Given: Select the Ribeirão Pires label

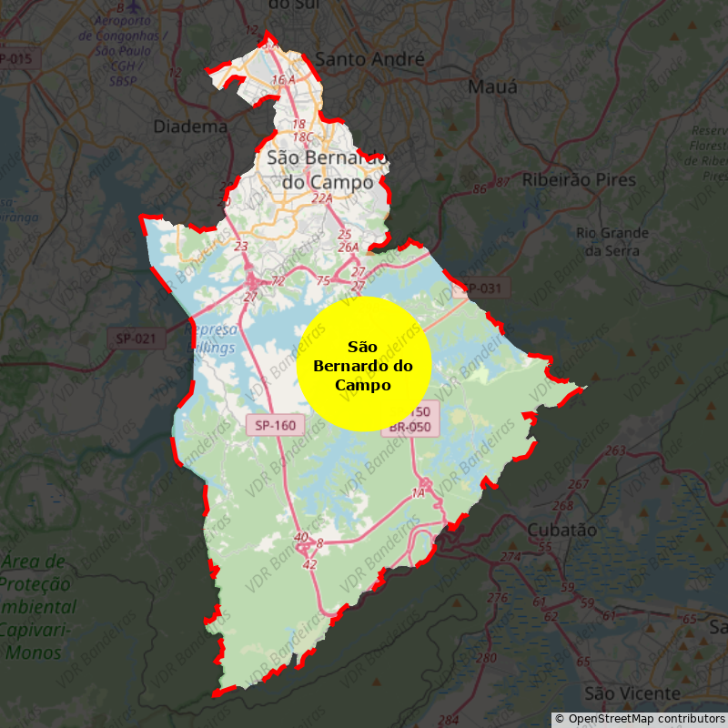Looking at the screenshot, I should click(579, 179).
